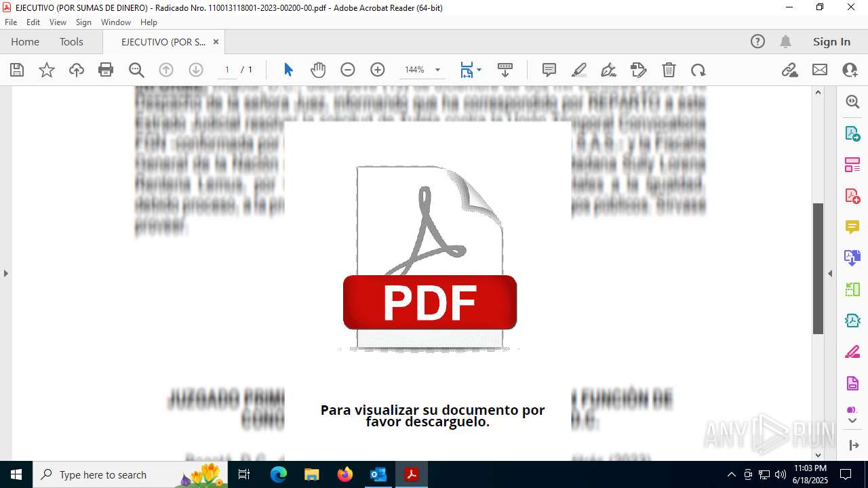Send the file by email
Screen dimensions: 868x488
tap(820, 70)
